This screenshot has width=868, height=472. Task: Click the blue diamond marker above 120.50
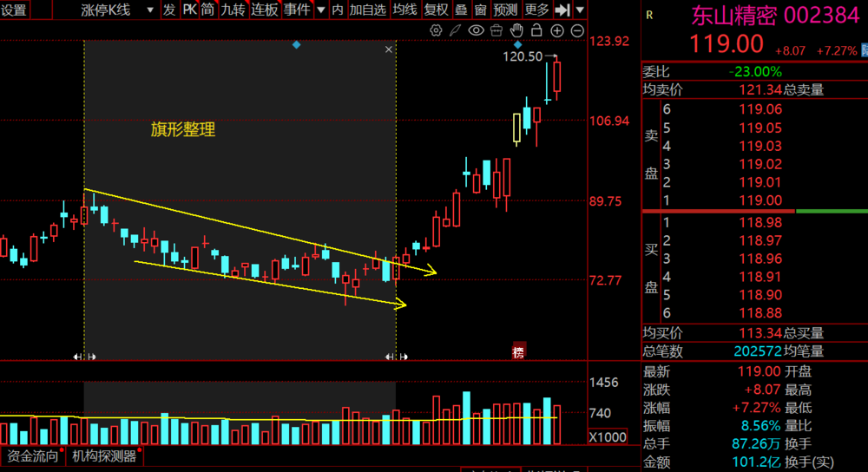click(518, 44)
